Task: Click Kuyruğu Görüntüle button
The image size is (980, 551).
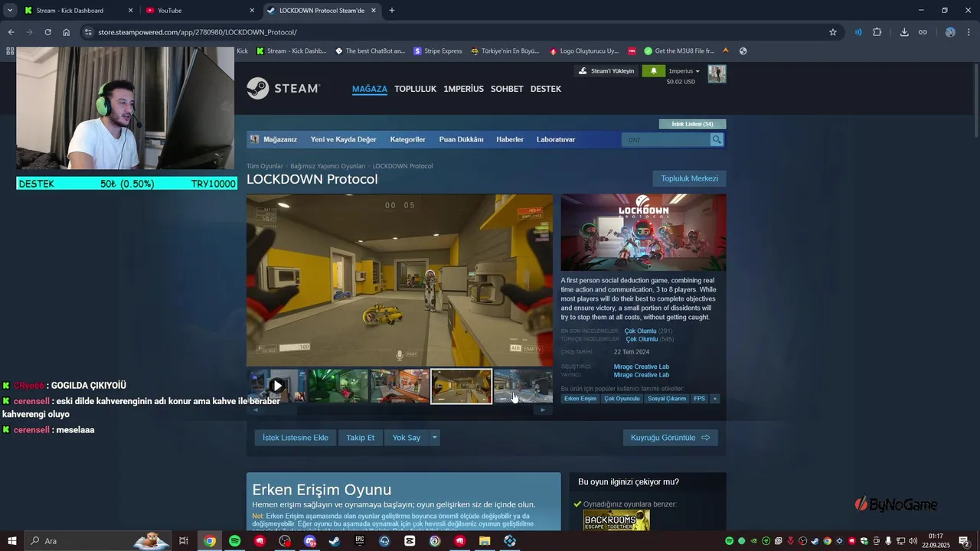Action: (x=670, y=438)
